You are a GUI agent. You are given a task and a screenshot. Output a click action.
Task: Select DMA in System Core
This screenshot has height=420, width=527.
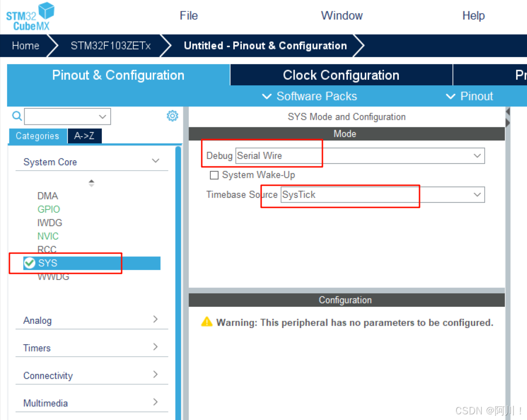48,196
